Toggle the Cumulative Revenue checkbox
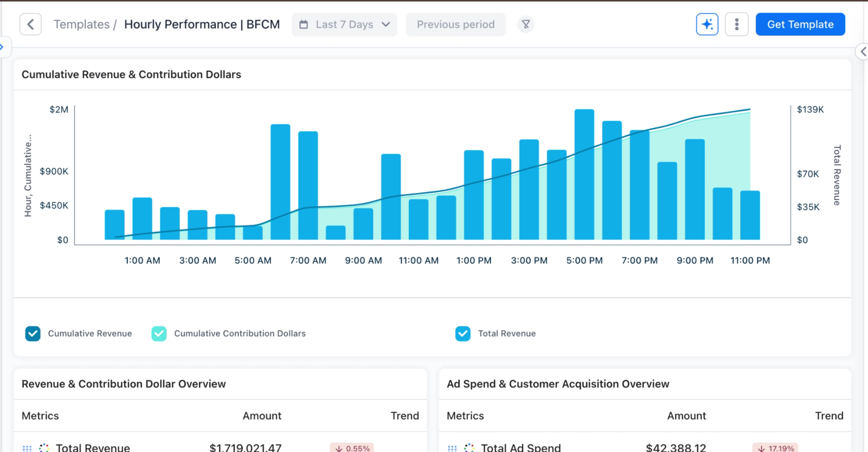 (x=33, y=333)
